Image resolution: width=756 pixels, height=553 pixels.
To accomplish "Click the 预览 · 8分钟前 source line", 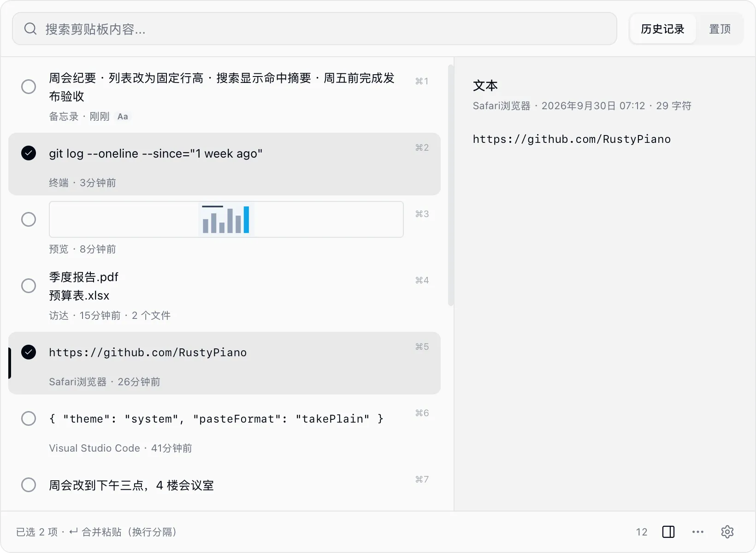I will click(83, 249).
